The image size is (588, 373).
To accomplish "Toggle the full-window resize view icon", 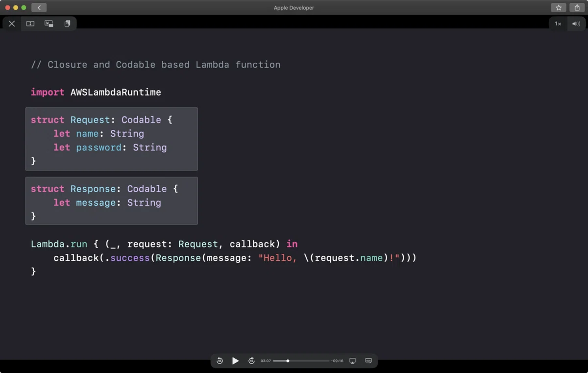I will [30, 24].
